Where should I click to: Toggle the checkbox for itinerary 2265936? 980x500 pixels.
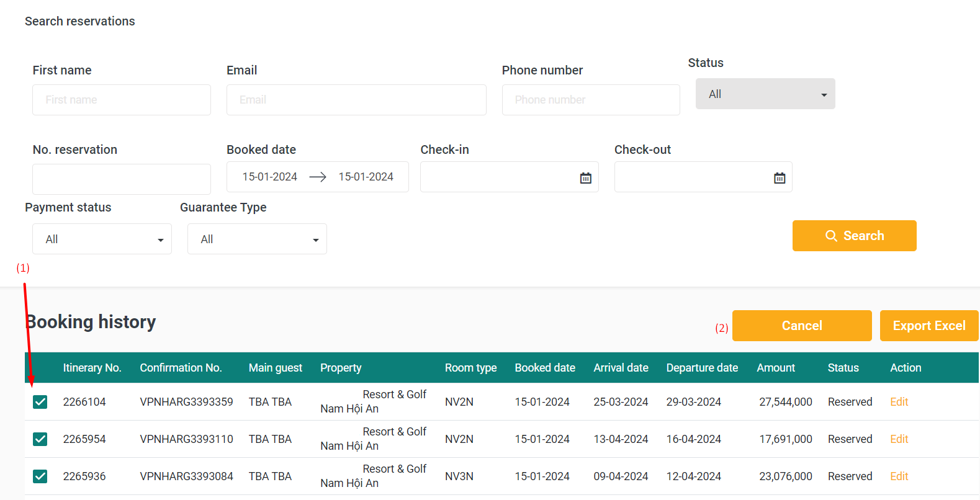(40, 476)
